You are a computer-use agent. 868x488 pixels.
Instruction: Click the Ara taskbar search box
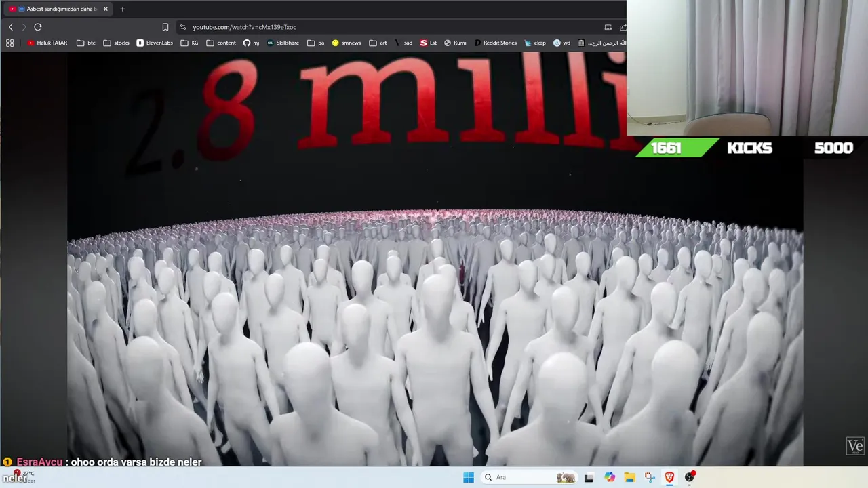point(530,477)
